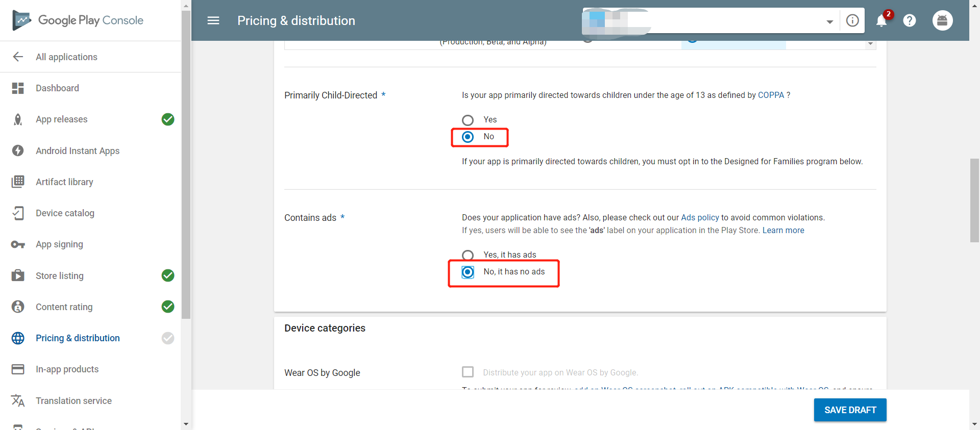Click the main page scrollbar thumb
The height and width of the screenshot is (430, 980).
tap(974, 200)
